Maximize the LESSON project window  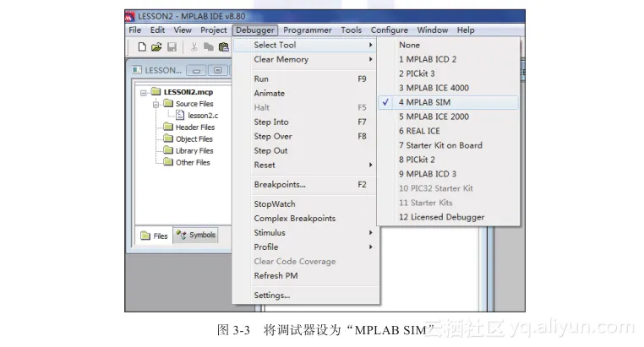tap(218, 71)
